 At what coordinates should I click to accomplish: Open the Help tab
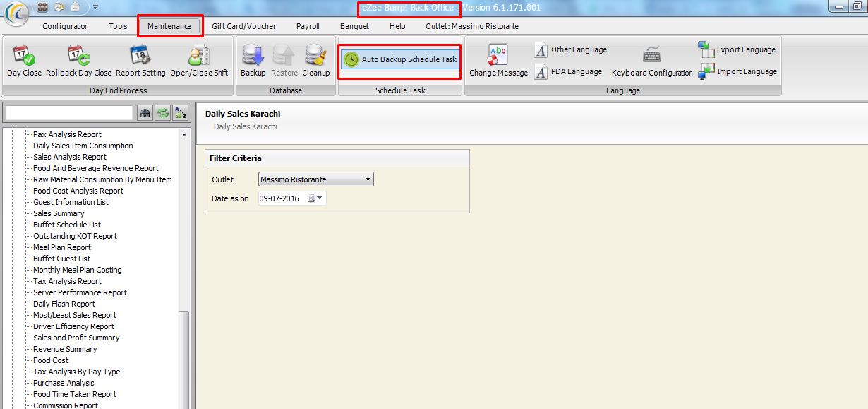click(397, 26)
